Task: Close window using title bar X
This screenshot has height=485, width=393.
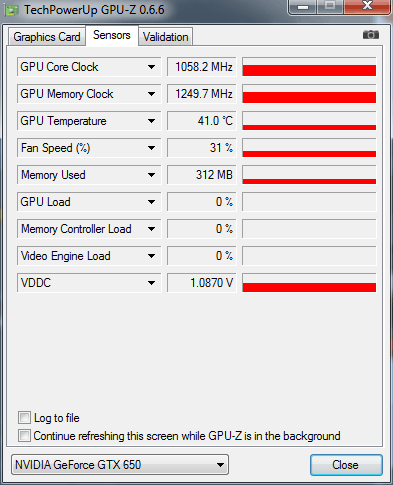Action: (x=367, y=7)
